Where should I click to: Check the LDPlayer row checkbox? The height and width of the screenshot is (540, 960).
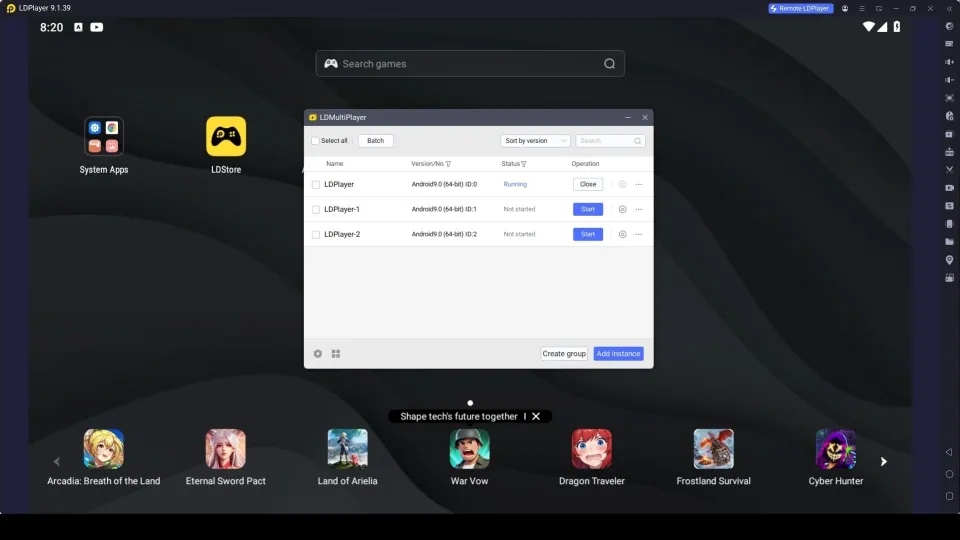(316, 184)
